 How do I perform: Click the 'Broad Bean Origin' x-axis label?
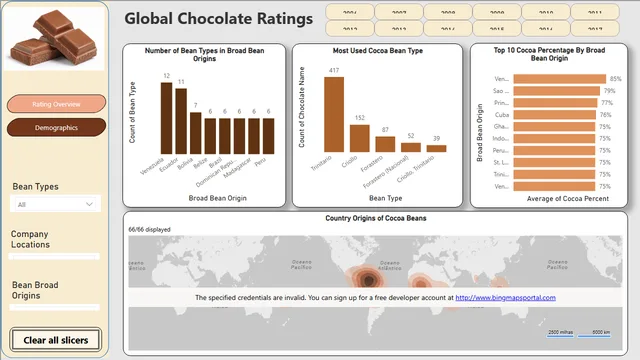[x=218, y=198]
